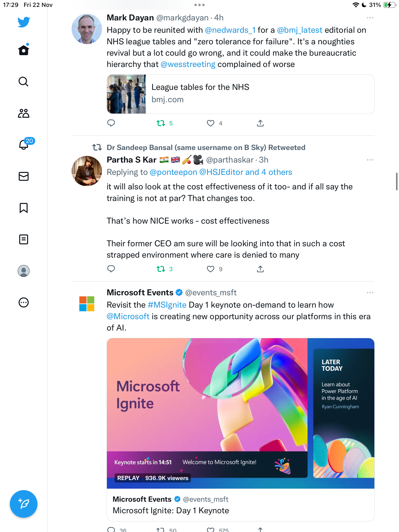
Task: Open Microsoft Ignite: Day 1 Keynote title
Action: pos(171,511)
